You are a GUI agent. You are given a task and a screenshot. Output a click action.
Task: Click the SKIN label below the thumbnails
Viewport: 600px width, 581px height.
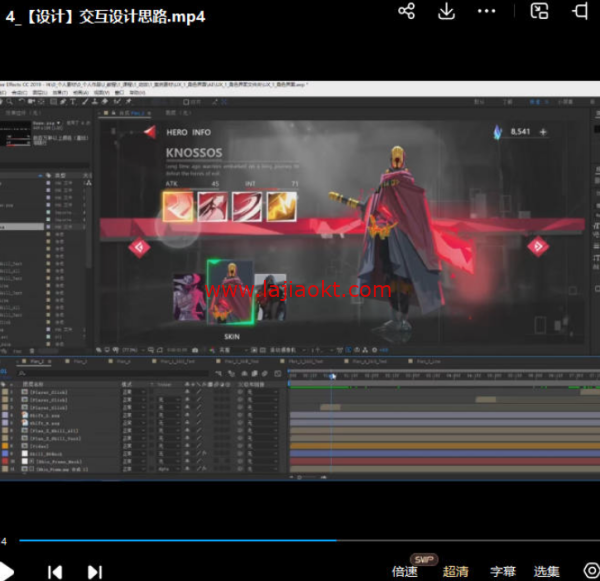pos(232,337)
